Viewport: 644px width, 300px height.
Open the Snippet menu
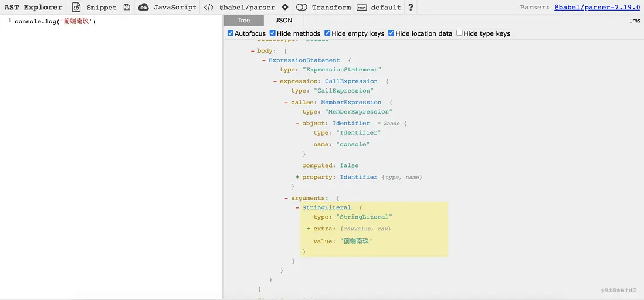pos(101,8)
